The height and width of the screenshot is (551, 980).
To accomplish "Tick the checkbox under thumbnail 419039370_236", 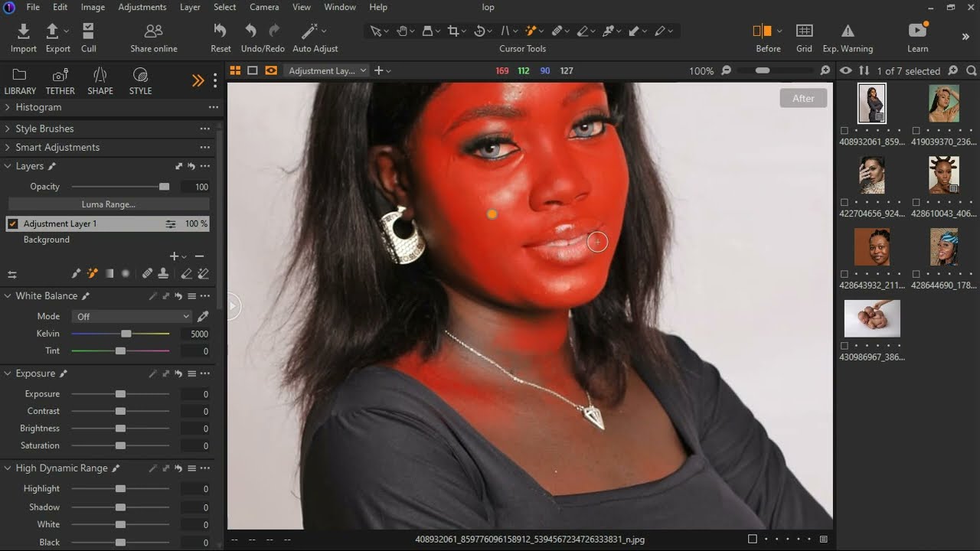I will [916, 130].
